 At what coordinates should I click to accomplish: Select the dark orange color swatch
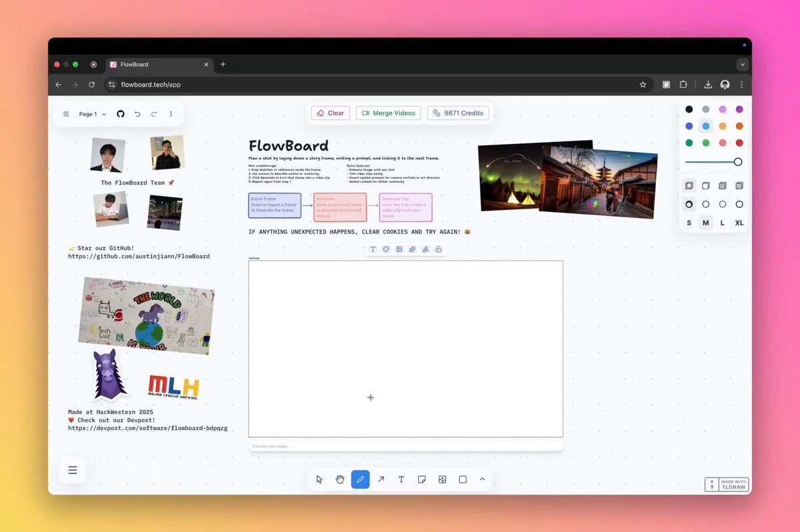739,126
